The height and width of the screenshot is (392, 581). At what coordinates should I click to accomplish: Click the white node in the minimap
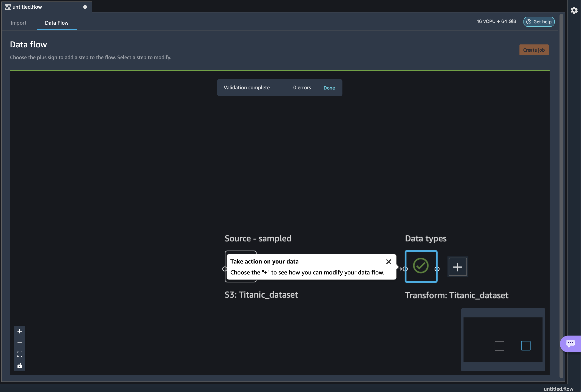pyautogui.click(x=499, y=346)
